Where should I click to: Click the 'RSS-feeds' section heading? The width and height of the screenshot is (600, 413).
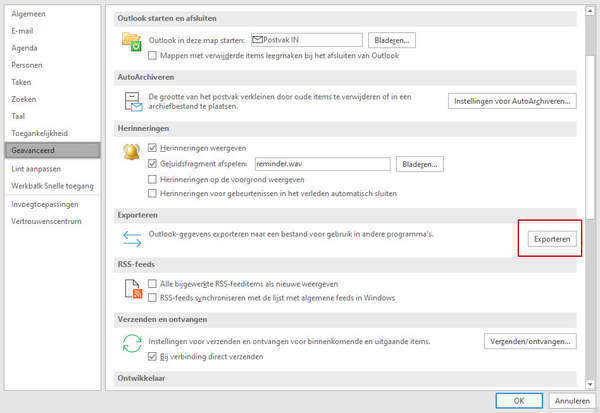[x=136, y=264]
